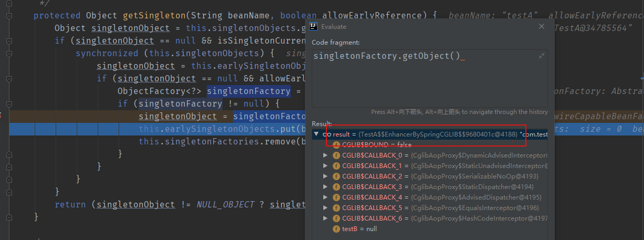Click the IntelliJ icon in Evaluate title bar

pos(313,26)
